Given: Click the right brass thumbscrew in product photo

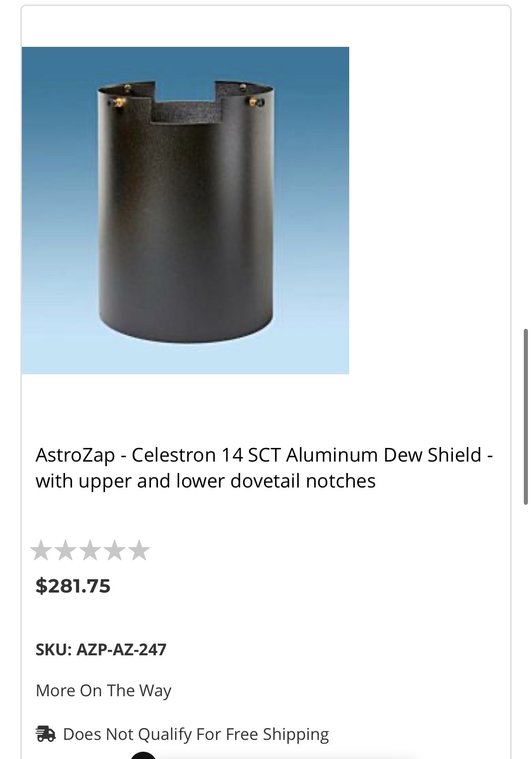Looking at the screenshot, I should [x=253, y=101].
